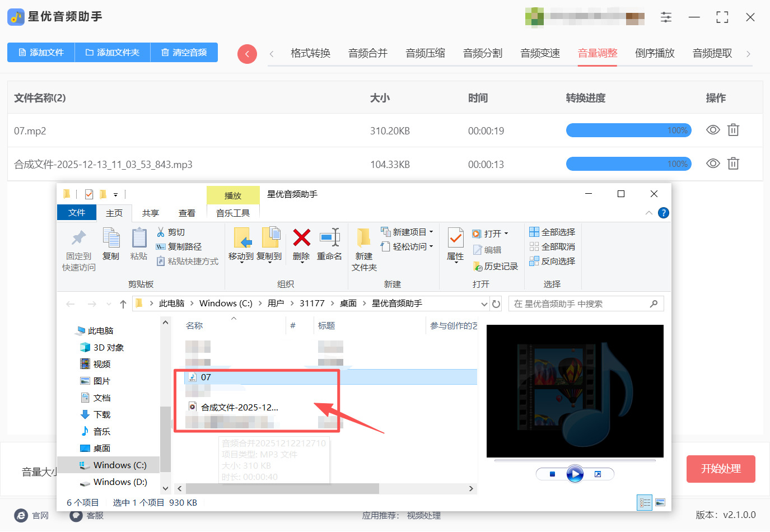Toggle preview eye for the 合成文件 mp3
Screen dimensions: 770x532
[712, 164]
